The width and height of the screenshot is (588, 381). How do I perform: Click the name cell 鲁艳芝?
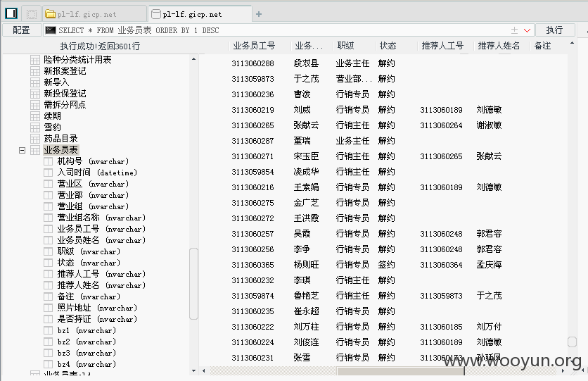(306, 296)
